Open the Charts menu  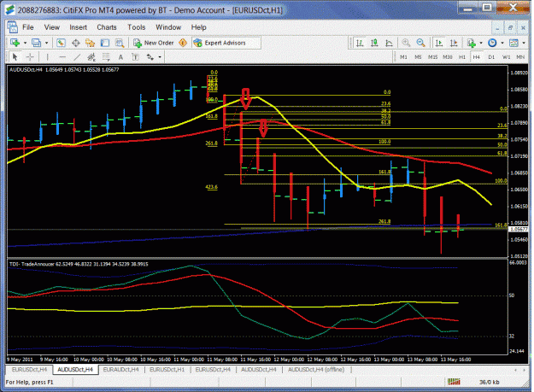tap(107, 27)
